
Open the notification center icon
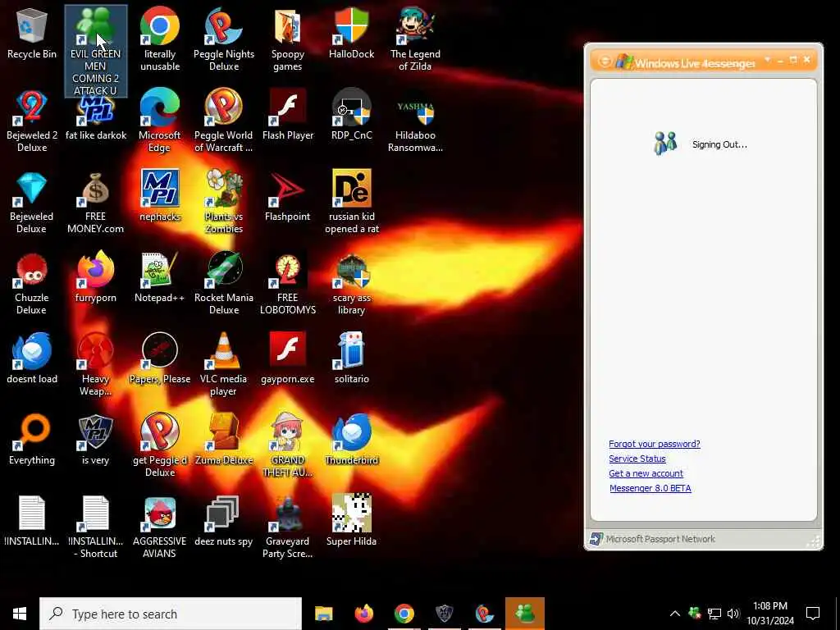(813, 614)
